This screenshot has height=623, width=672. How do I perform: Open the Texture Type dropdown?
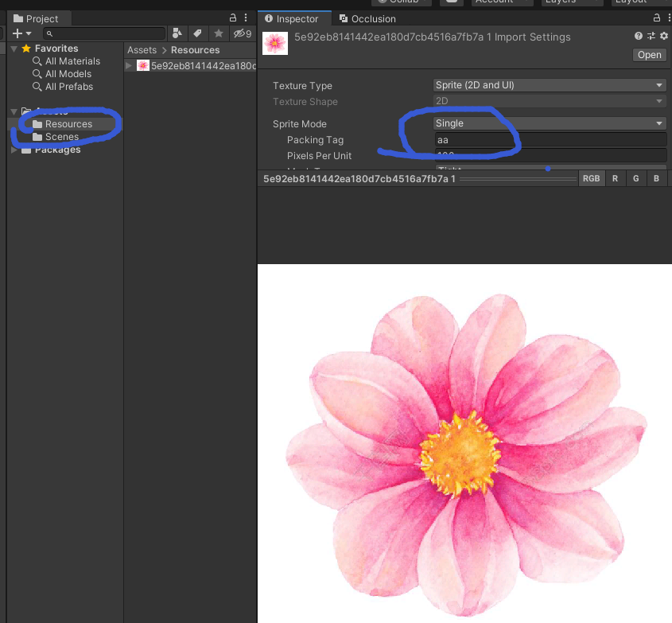click(550, 85)
